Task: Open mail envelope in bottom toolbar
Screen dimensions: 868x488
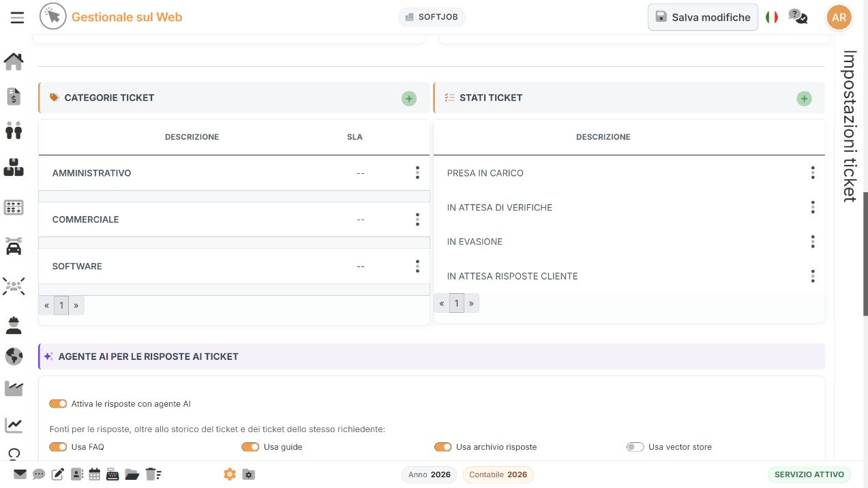Action: coord(20,474)
